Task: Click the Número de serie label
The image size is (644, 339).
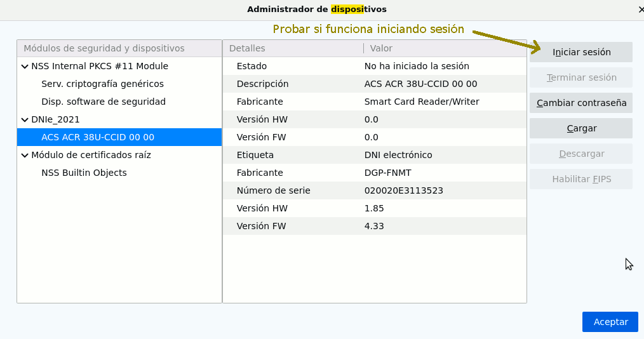Action: pyautogui.click(x=274, y=190)
